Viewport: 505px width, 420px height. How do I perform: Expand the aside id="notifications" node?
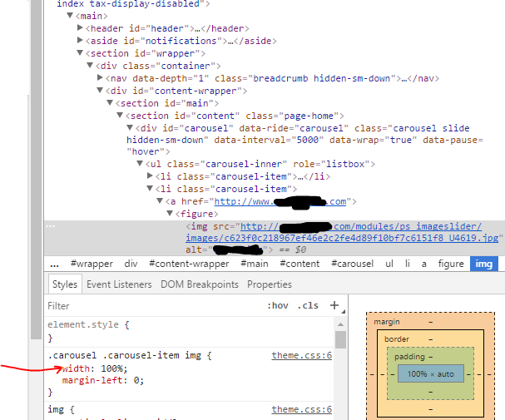point(80,40)
